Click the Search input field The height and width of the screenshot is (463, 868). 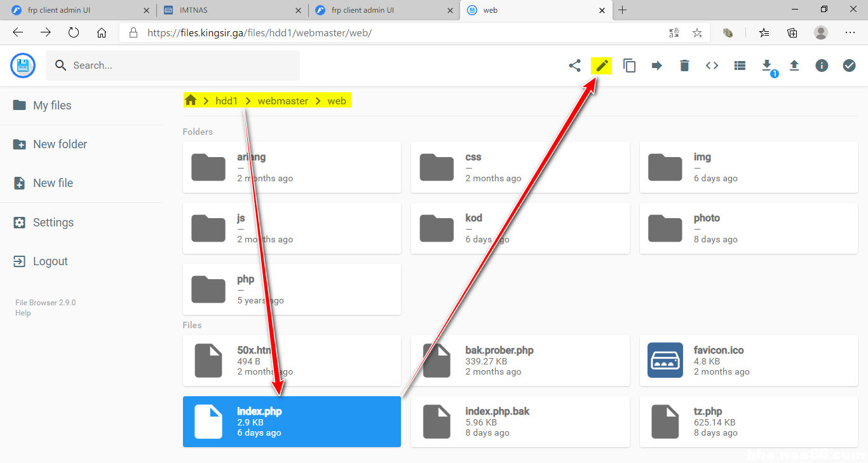(172, 66)
